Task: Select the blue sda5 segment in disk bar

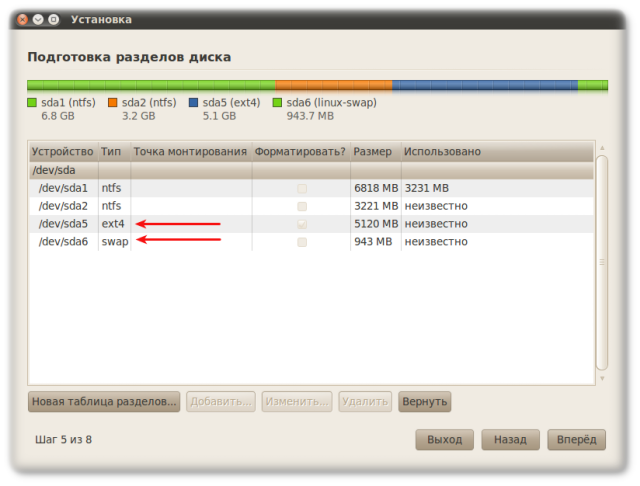Action: coord(484,86)
